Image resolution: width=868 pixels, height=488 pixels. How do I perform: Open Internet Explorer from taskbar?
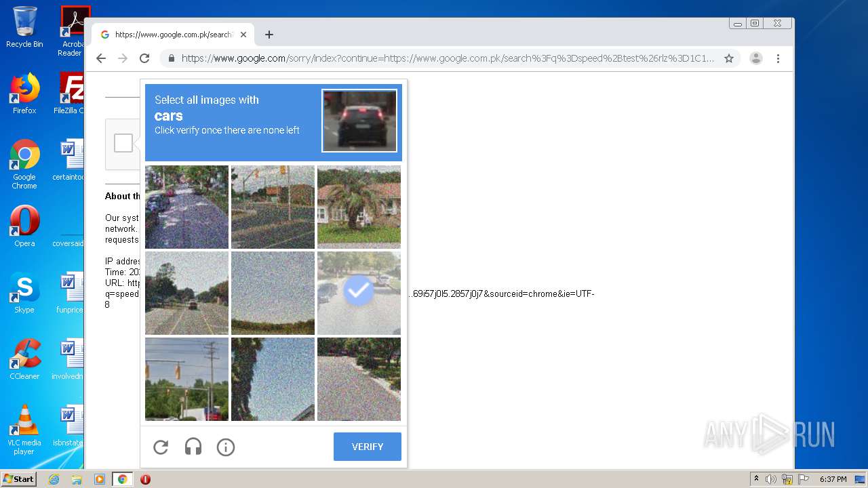coord(54,479)
